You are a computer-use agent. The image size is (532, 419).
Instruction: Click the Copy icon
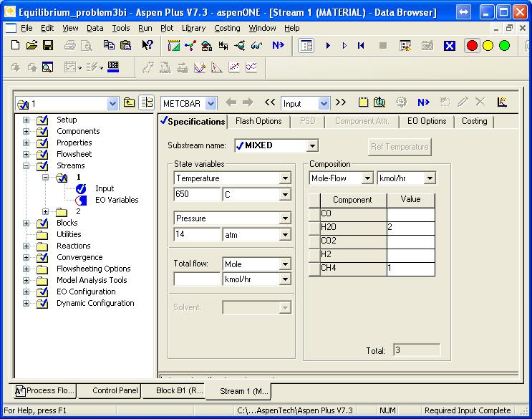(109, 45)
